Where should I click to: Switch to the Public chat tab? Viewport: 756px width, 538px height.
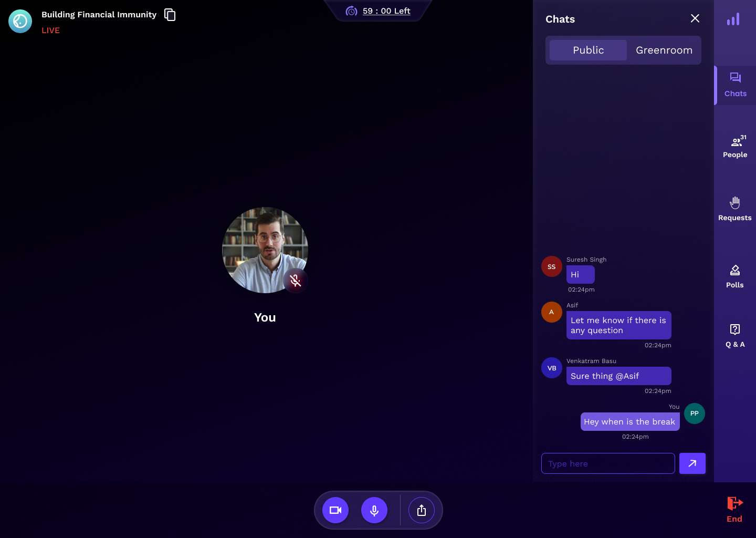(x=588, y=50)
